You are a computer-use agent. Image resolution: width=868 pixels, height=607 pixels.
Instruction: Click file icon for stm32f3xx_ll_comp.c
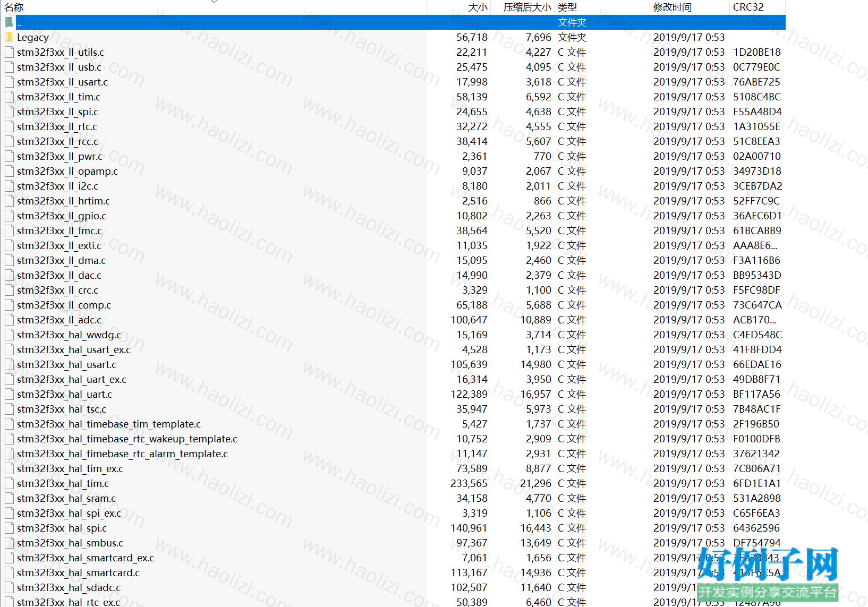(x=9, y=305)
